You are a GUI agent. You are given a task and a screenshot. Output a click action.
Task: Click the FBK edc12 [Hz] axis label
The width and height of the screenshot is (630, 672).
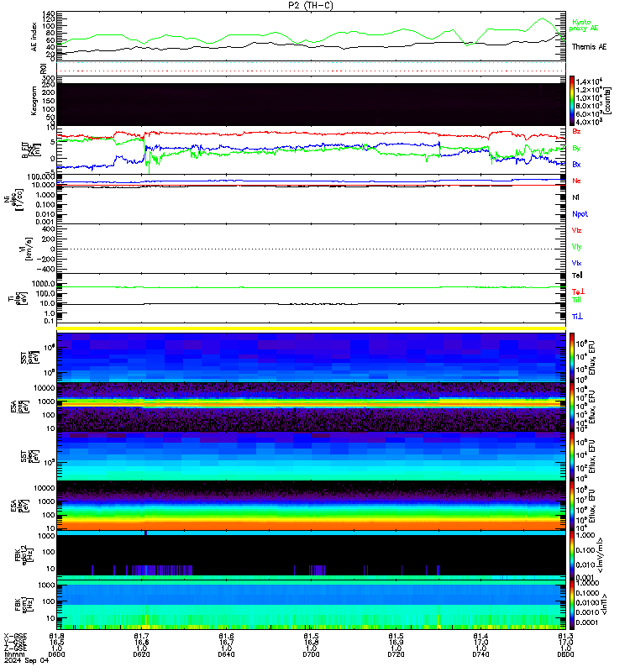coord(24,555)
